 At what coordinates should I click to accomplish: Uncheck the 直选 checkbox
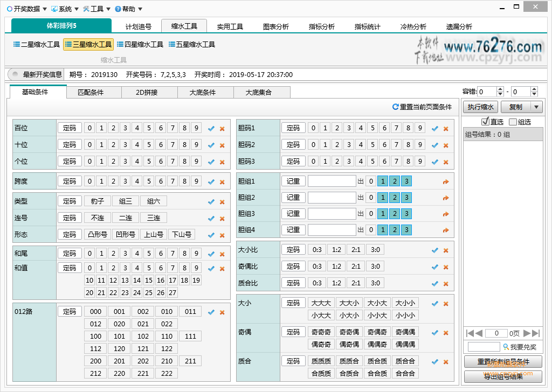(486, 122)
